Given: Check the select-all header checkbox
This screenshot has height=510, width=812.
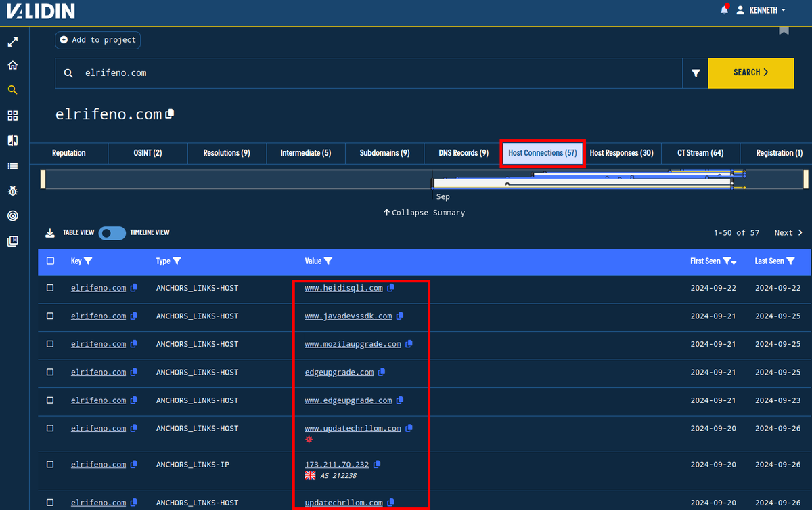Looking at the screenshot, I should 50,261.
